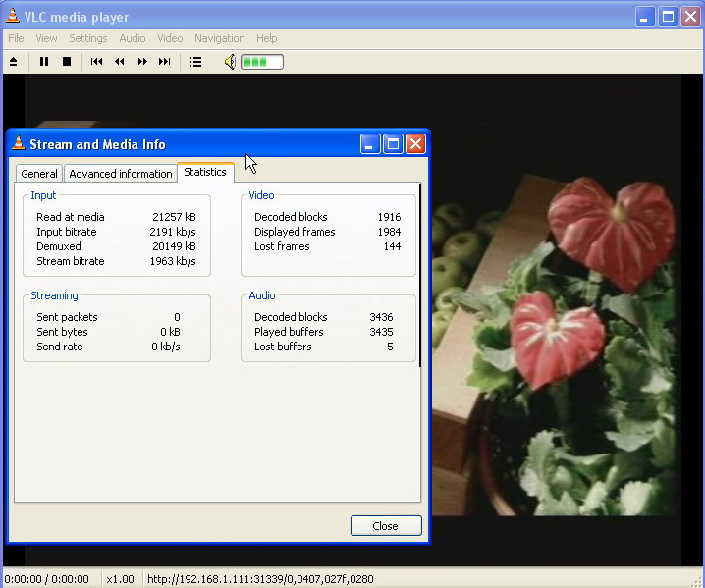Stop playback with the stop button
The width and height of the screenshot is (705, 588).
[67, 62]
